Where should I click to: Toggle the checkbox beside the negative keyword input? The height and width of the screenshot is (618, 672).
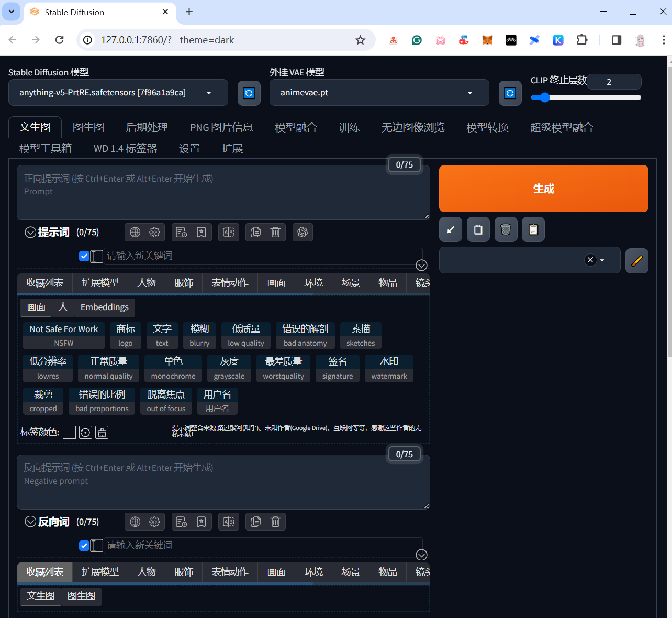coord(84,546)
